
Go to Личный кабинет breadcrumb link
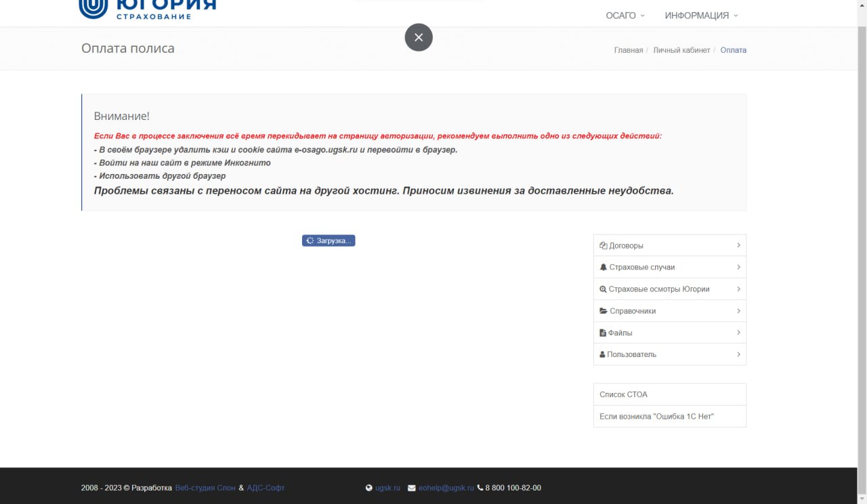click(681, 50)
